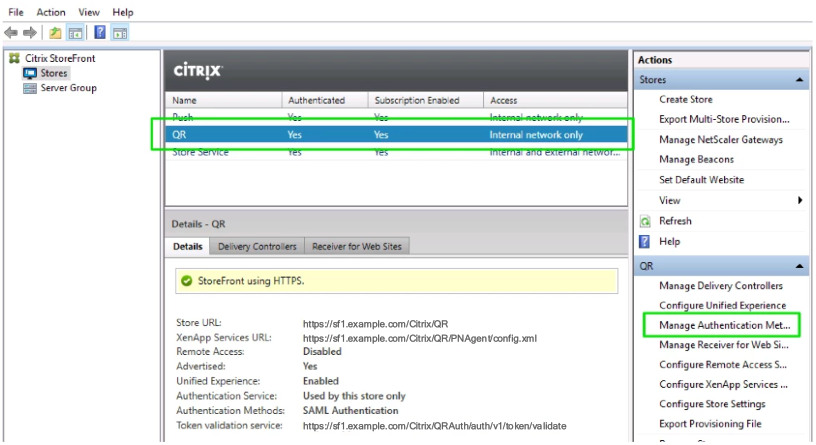Screen dimensions: 816x445
Task: Click the green Refresh icon in Actions
Action: click(645, 221)
